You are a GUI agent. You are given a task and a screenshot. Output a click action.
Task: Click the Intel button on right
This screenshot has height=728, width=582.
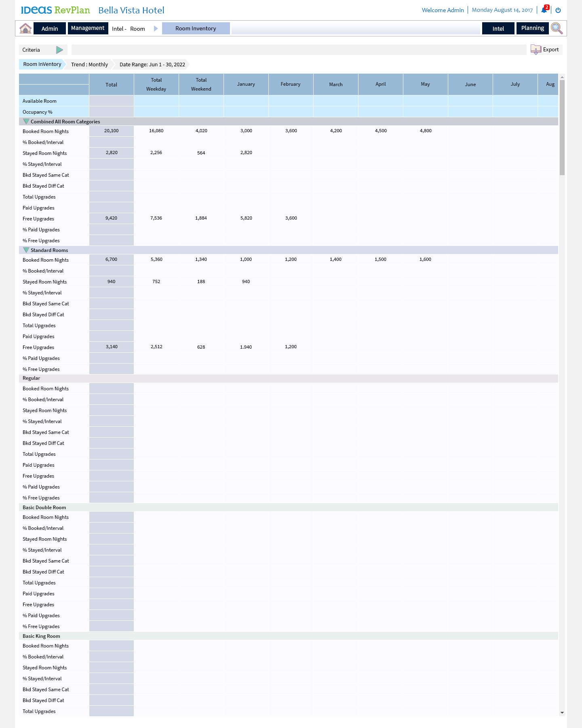click(498, 29)
